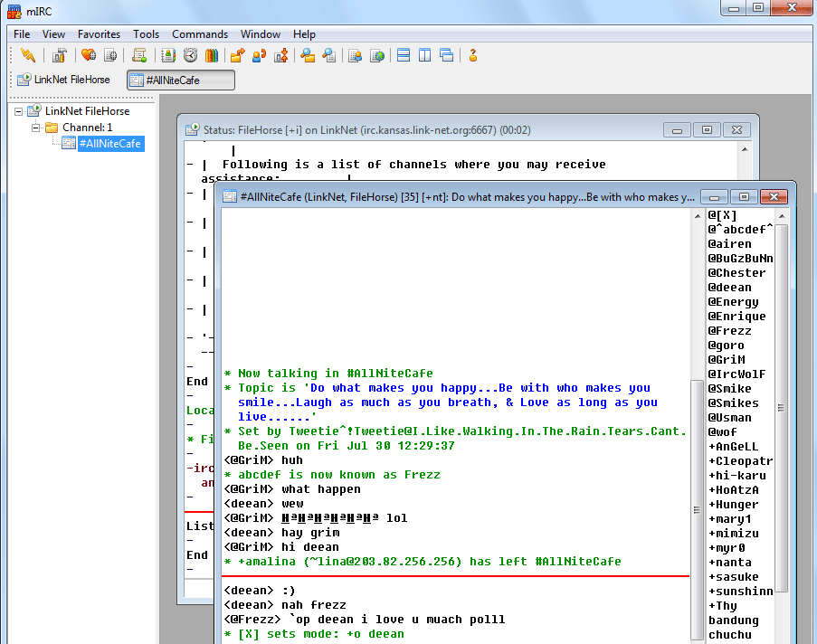This screenshot has height=644, width=817.
Task: Select @airen in the nick list
Action: [x=729, y=244]
